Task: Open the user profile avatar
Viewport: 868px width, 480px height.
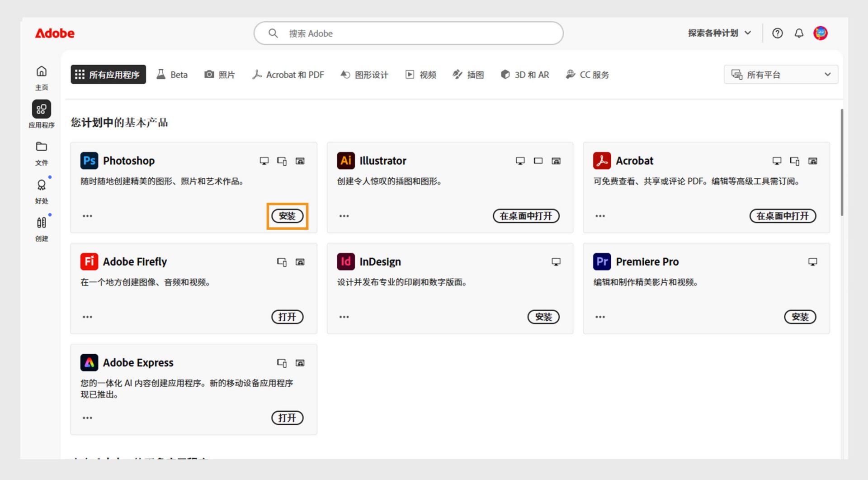Action: (820, 33)
